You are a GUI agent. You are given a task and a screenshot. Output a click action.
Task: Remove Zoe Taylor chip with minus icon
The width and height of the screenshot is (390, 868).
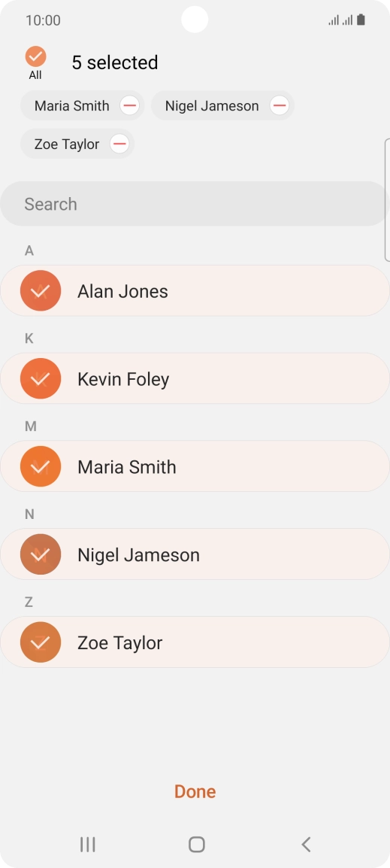pyautogui.click(x=119, y=144)
